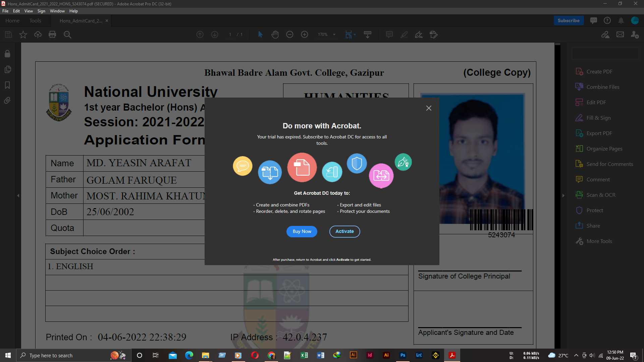The height and width of the screenshot is (362, 644).
Task: Click the Activate button
Action: click(x=344, y=232)
